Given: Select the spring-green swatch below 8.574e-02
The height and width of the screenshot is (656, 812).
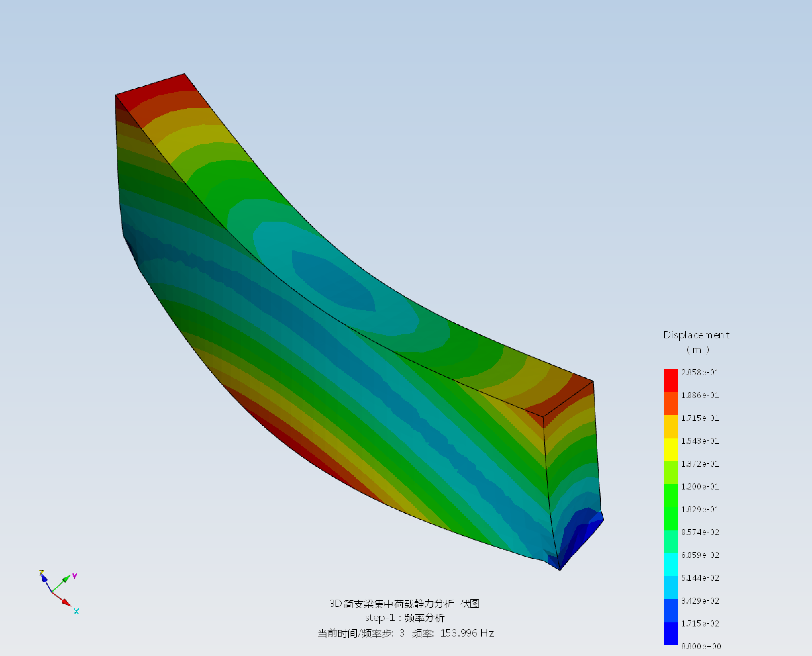Looking at the screenshot, I should click(x=671, y=541).
